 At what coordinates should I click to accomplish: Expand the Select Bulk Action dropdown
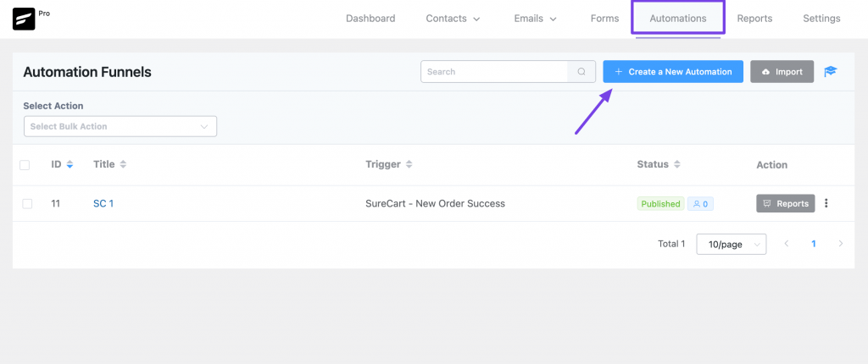[120, 126]
